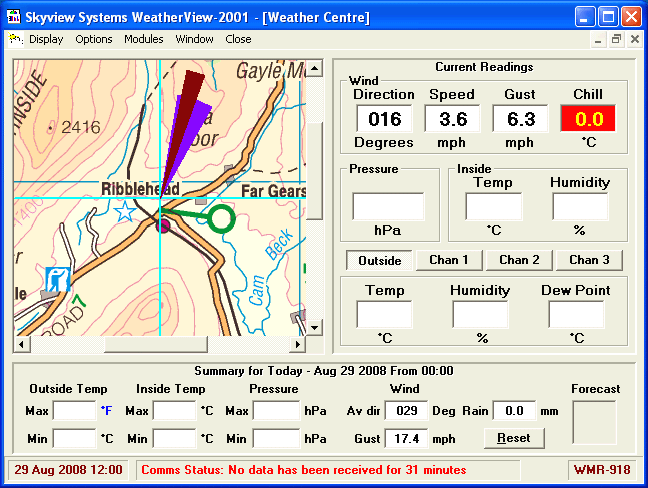This screenshot has width=648, height=488.
Task: Maximize the main WeatherView window
Action: click(x=608, y=17)
